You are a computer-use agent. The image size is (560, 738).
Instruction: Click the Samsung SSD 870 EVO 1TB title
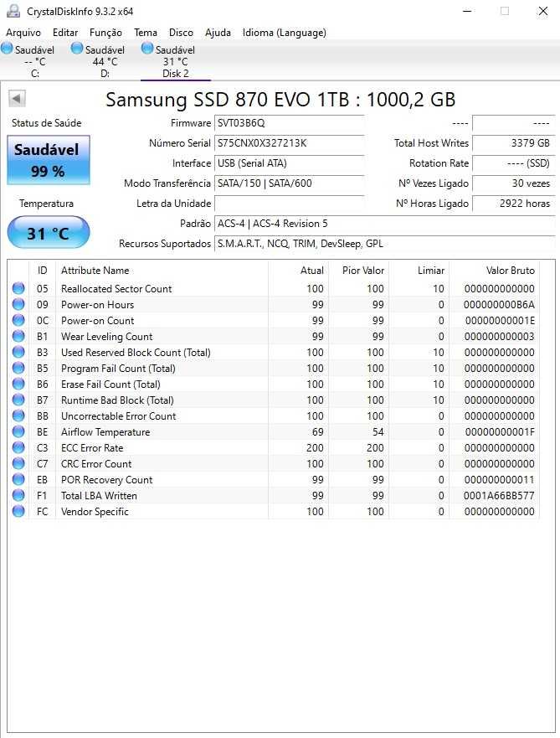(280, 100)
